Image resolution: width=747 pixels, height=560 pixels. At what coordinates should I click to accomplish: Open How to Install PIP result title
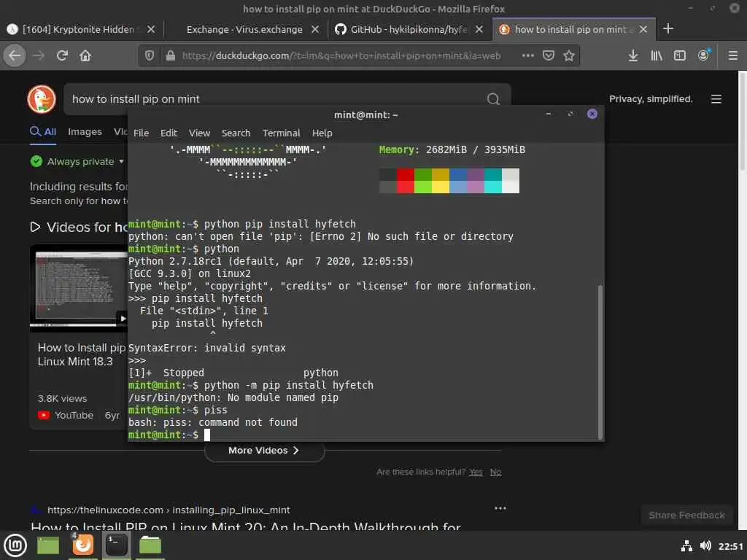(x=246, y=526)
